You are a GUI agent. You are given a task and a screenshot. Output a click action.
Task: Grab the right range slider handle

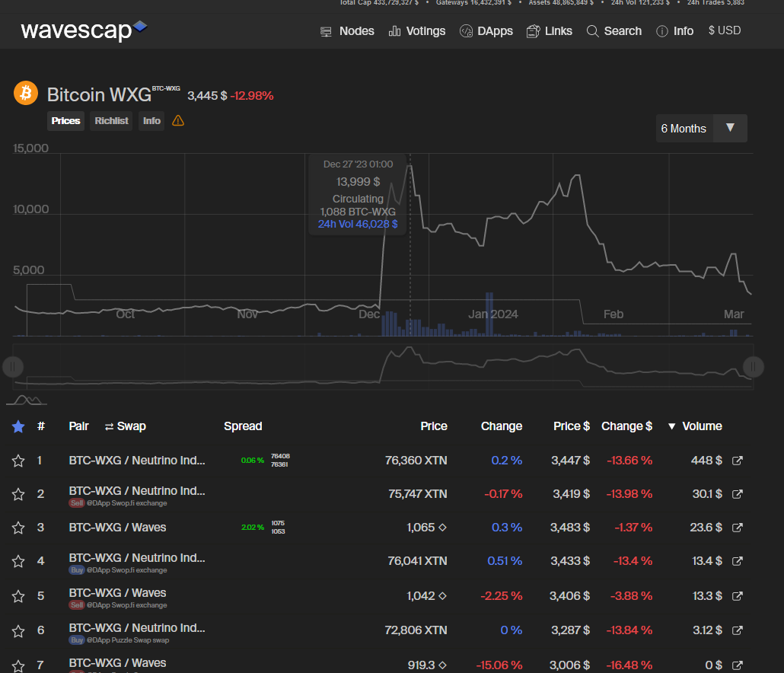pos(753,367)
